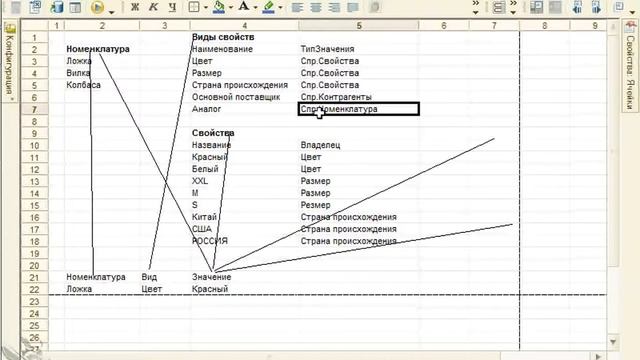Click the first icon after the second overflow chevron

536,7
